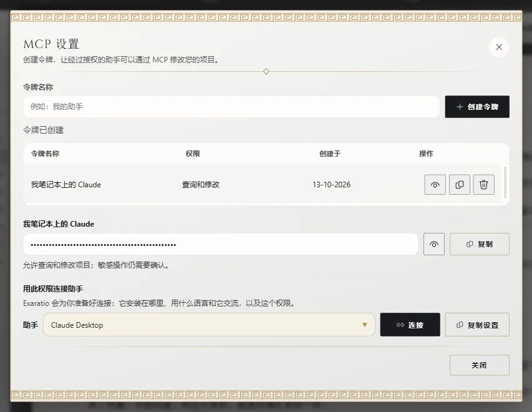This screenshot has height=412, width=532.
Task: Focus the 令牌名称 input field
Action: click(x=231, y=107)
